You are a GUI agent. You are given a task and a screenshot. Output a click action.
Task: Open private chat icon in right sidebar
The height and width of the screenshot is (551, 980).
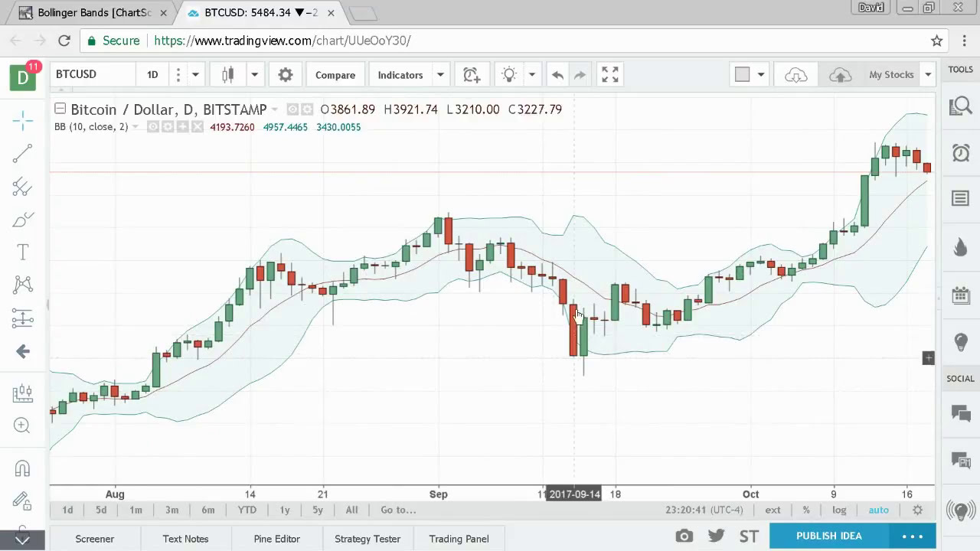pos(961,461)
